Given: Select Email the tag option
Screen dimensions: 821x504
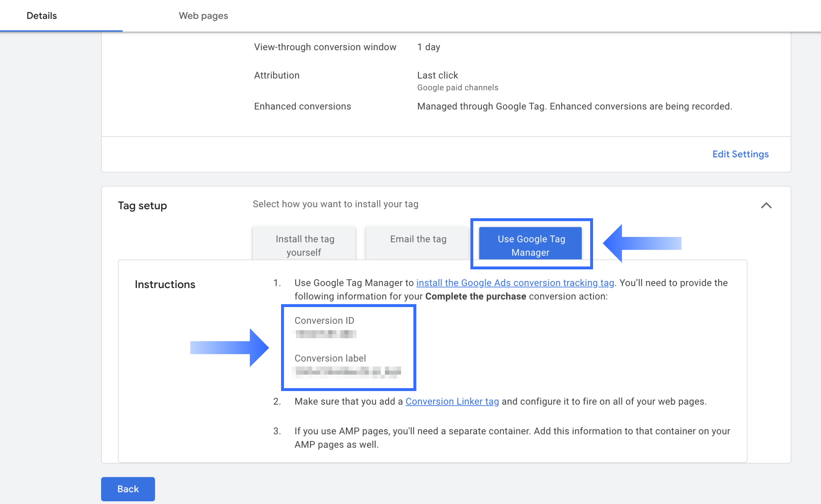Looking at the screenshot, I should click(418, 239).
